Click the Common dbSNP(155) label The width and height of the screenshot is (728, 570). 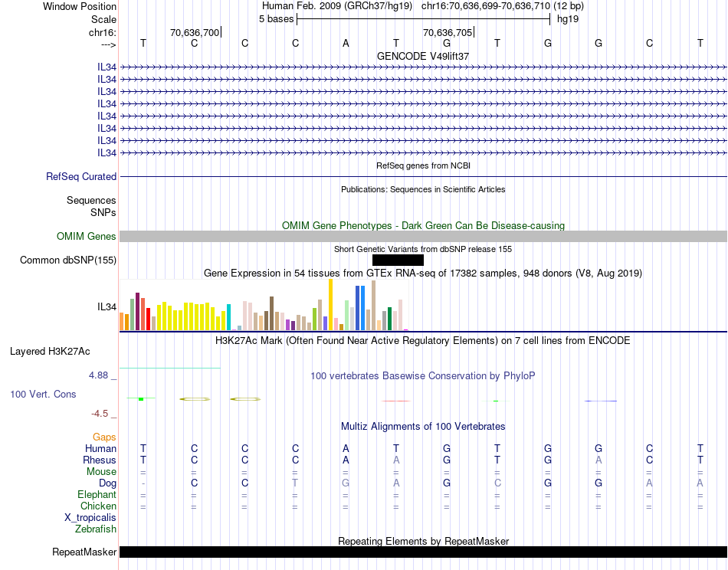tap(67, 260)
